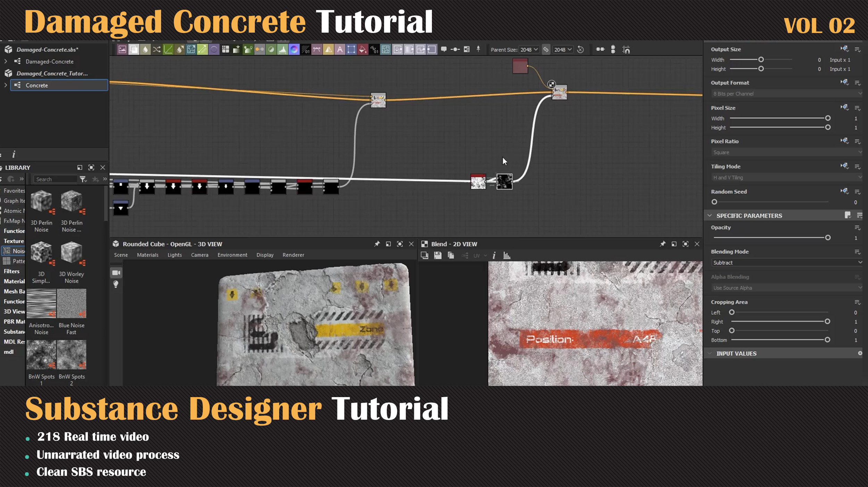Add a Text node from toolbar
The width and height of the screenshot is (868, 487).
pyautogui.click(x=340, y=50)
